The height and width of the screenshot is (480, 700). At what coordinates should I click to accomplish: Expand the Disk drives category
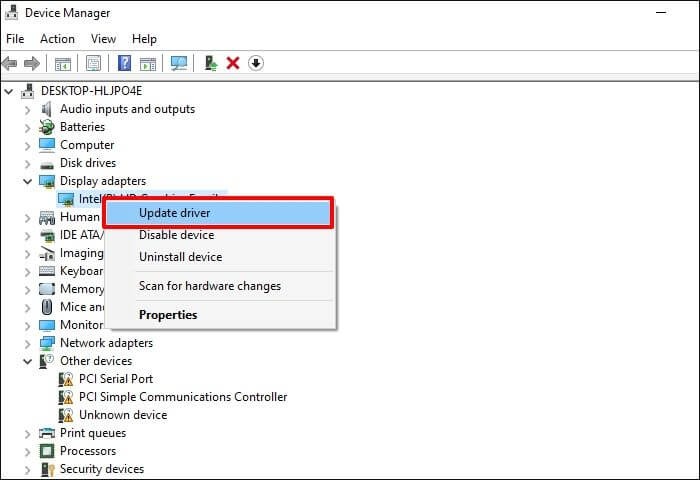28,163
